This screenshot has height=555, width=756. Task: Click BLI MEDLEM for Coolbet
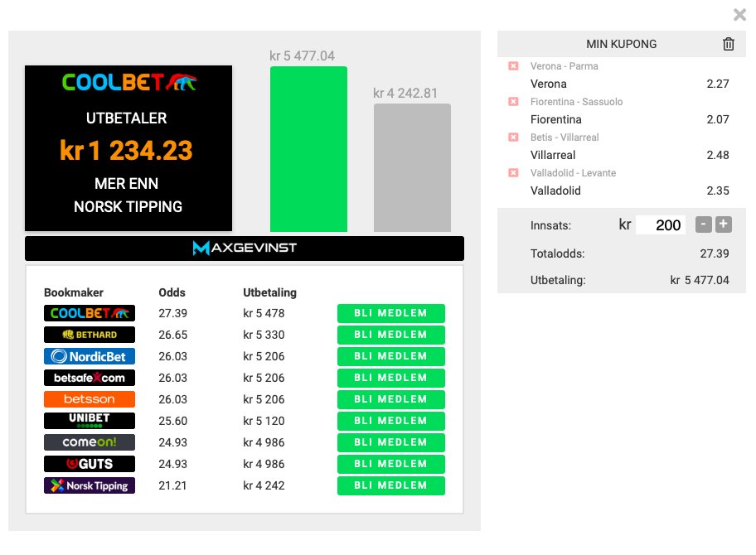[x=391, y=313]
